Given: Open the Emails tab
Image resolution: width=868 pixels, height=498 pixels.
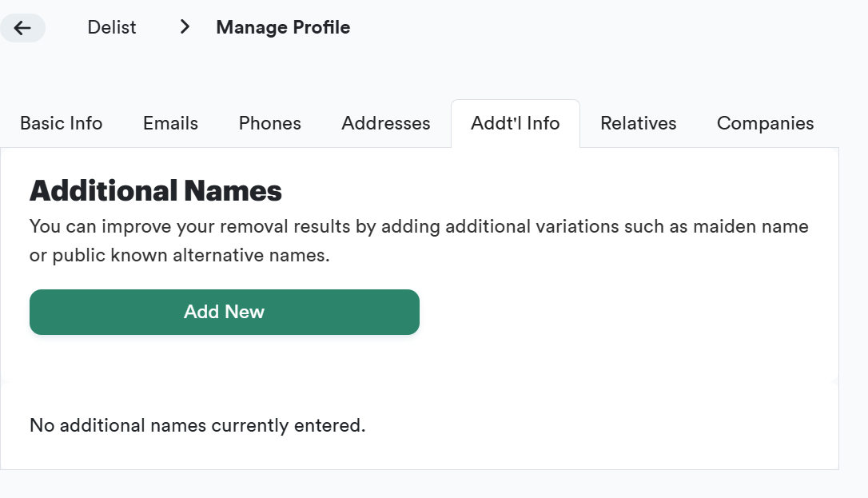Looking at the screenshot, I should [x=170, y=123].
